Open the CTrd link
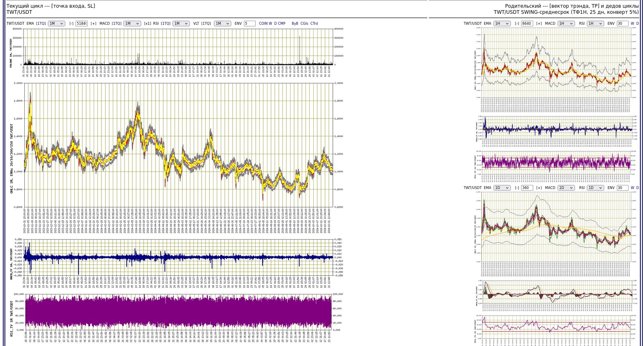The height and width of the screenshot is (346, 644). pos(314,24)
